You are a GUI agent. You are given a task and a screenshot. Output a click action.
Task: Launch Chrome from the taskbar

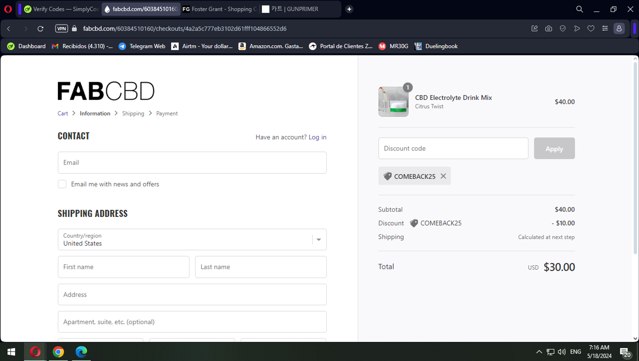click(58, 352)
